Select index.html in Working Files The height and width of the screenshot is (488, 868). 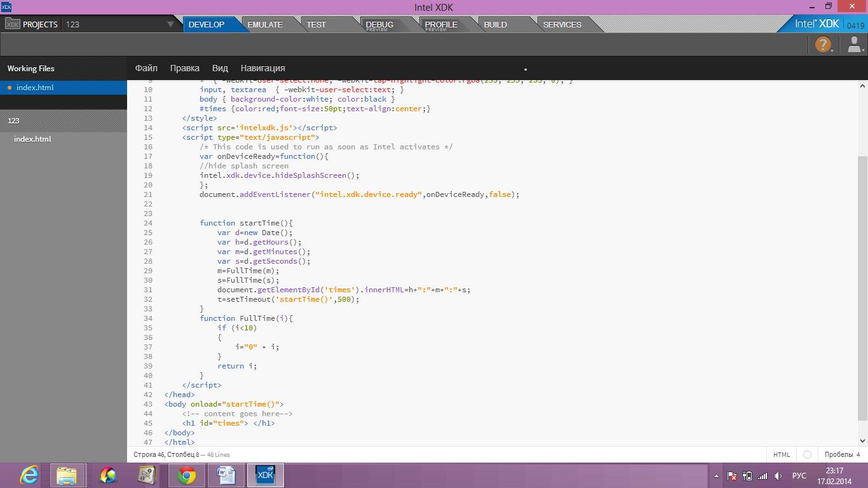64,88
